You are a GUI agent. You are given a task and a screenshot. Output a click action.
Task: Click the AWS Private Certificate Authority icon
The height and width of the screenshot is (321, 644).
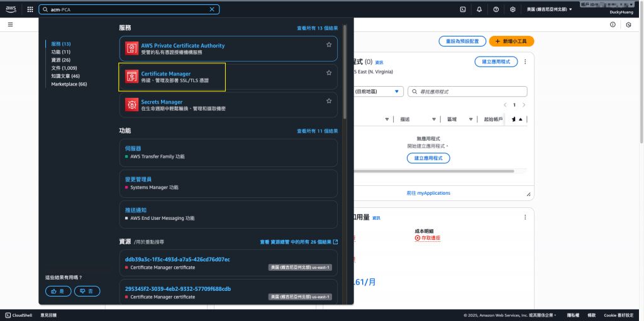(x=131, y=49)
